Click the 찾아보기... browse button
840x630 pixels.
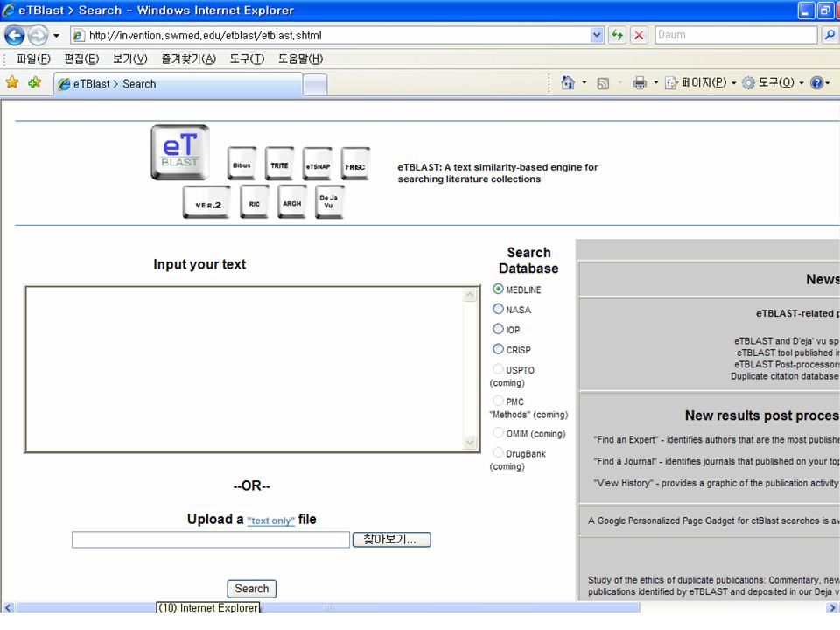(392, 540)
